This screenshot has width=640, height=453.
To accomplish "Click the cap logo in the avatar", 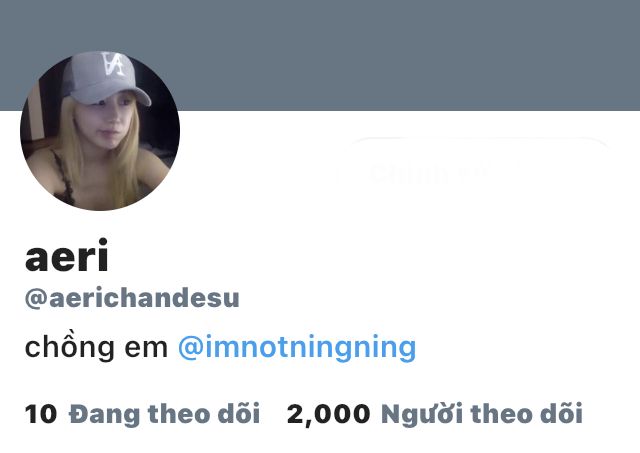I will coord(113,64).
